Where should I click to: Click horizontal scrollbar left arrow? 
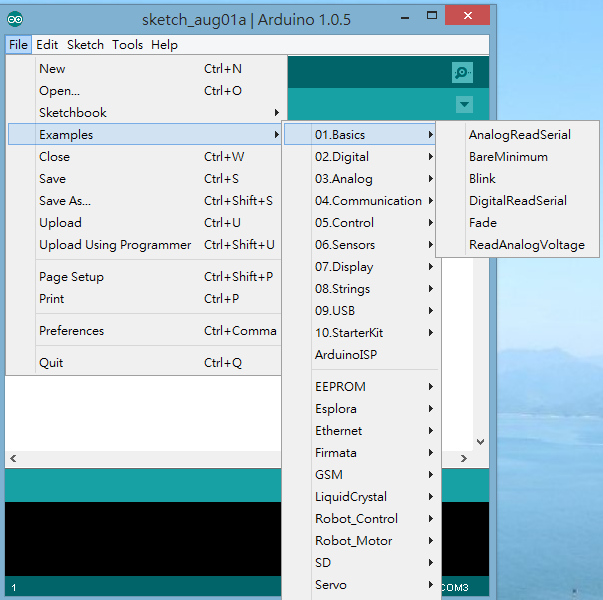click(x=13, y=458)
